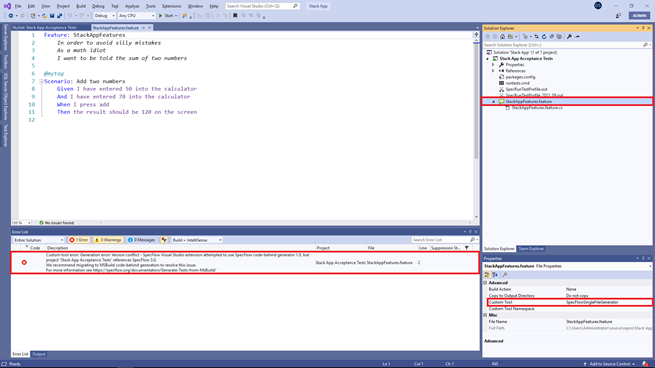Switch to the Team Explorer tab
Viewport: 655px width, 368px height.
pyautogui.click(x=531, y=249)
